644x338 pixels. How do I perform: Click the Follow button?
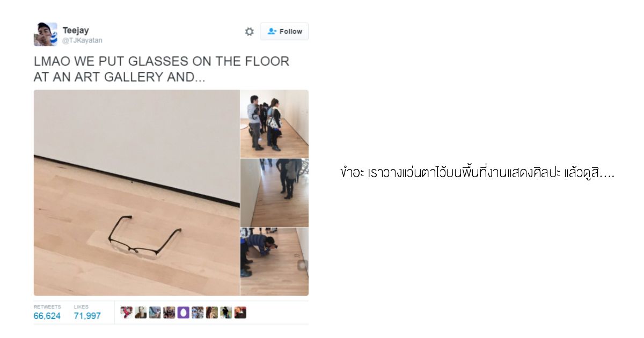[x=284, y=32]
